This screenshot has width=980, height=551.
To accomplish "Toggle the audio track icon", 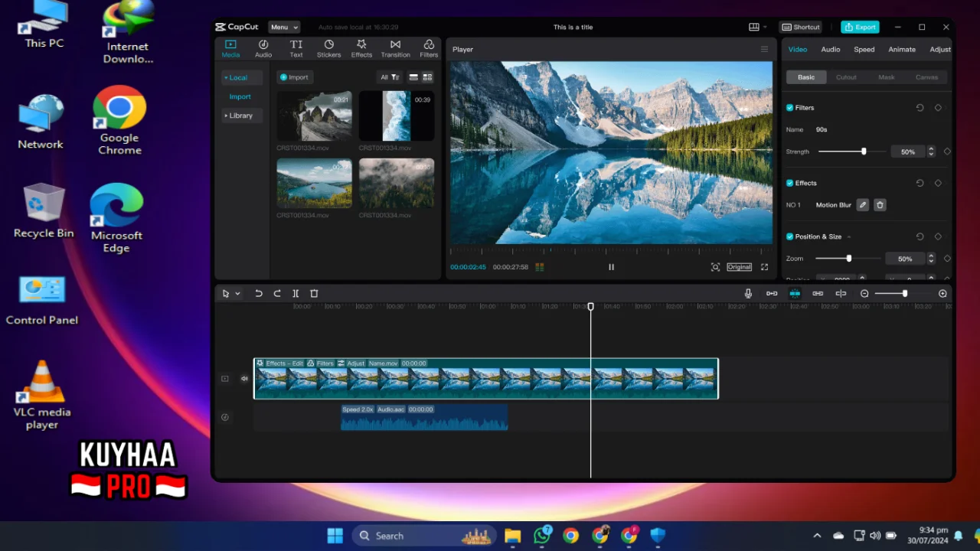I will pyautogui.click(x=225, y=417).
